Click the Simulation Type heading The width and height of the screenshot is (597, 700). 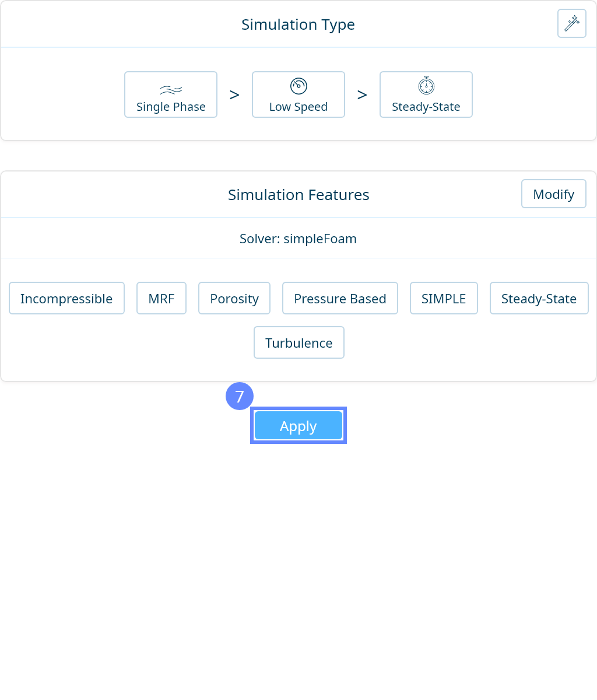click(x=298, y=24)
